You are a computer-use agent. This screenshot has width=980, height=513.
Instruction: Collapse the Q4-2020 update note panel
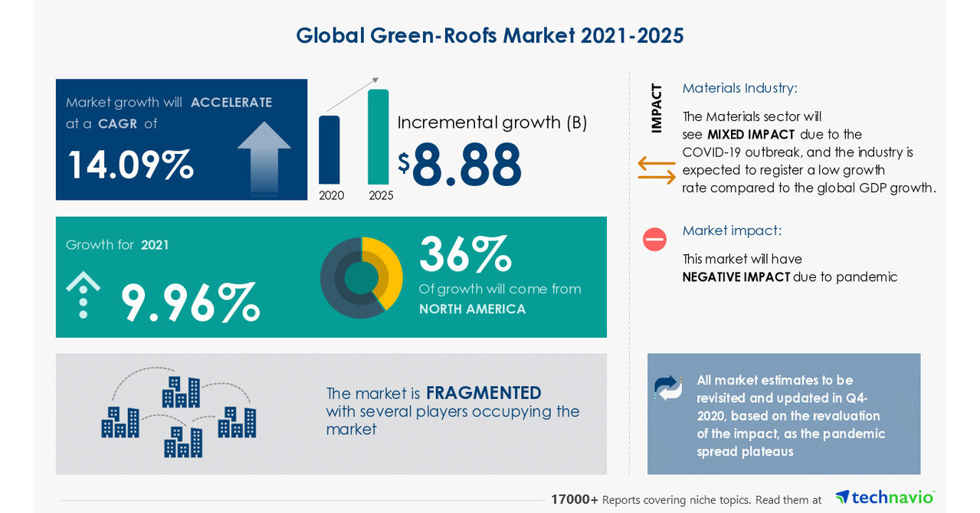(783, 414)
